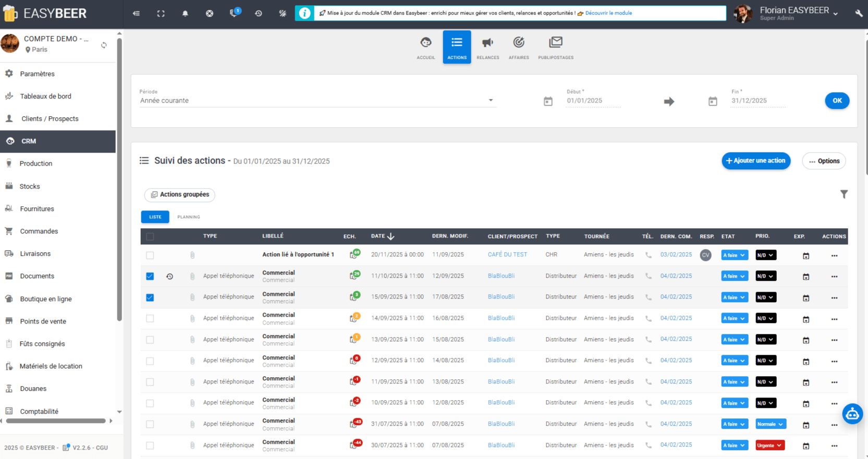
Task: Uncheck the 15/09/2025 row checkbox
Action: pyautogui.click(x=150, y=297)
